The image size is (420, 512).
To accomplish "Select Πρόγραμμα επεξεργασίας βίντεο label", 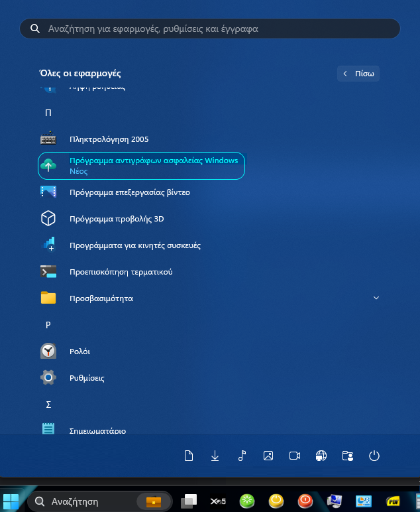I will [x=130, y=192].
